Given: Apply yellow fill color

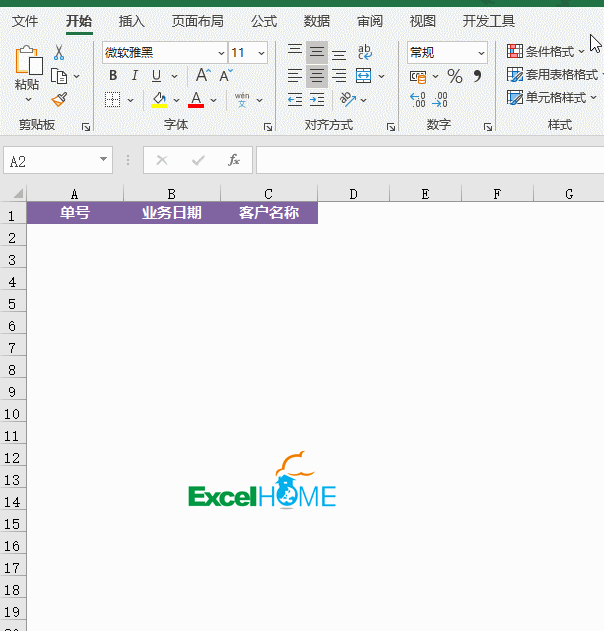Looking at the screenshot, I should pos(159,100).
